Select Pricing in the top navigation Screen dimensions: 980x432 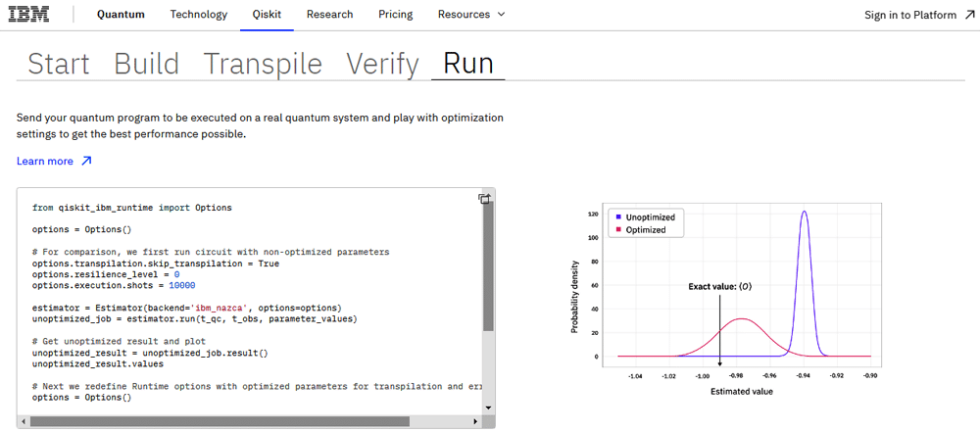pyautogui.click(x=395, y=15)
